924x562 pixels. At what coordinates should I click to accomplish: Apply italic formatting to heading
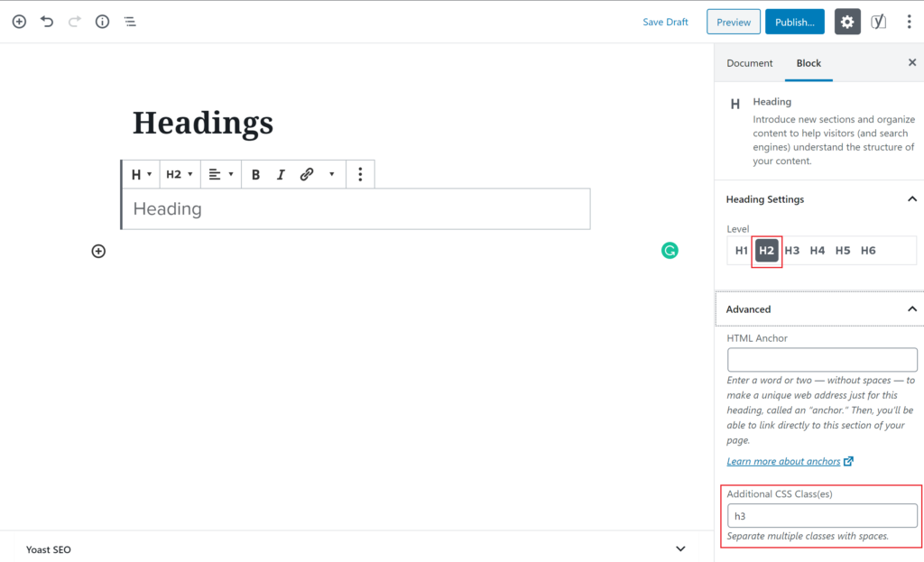pos(282,174)
